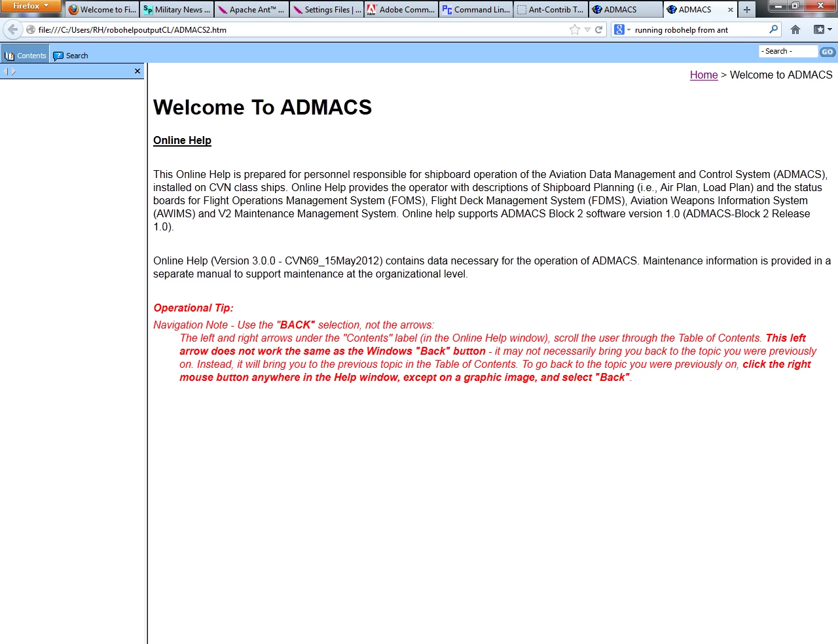Image resolution: width=838 pixels, height=644 pixels.
Task: Open the bookmarks menu button
Action: coord(822,29)
